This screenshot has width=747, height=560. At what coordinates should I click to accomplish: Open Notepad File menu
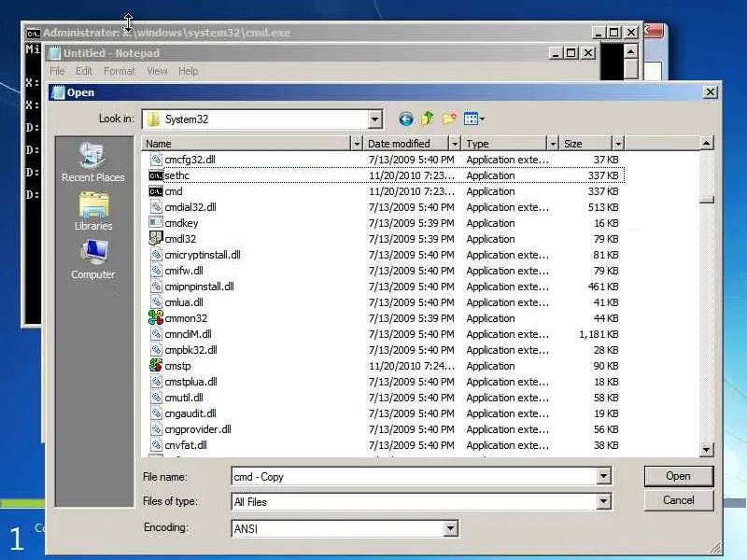click(x=57, y=71)
